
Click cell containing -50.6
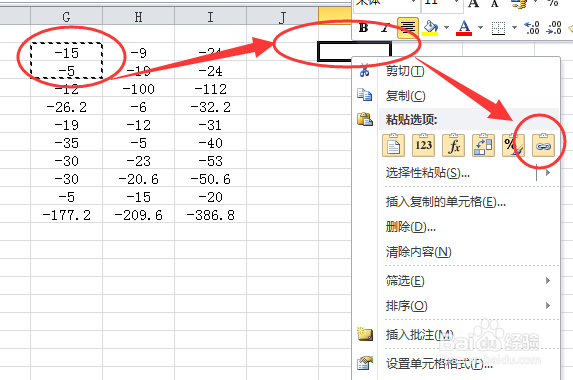tap(210, 179)
